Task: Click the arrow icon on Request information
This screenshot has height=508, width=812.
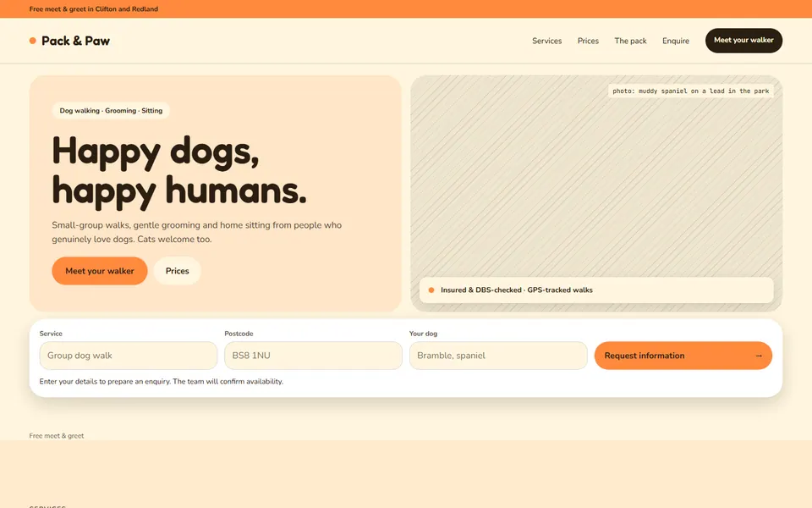Action: (759, 356)
